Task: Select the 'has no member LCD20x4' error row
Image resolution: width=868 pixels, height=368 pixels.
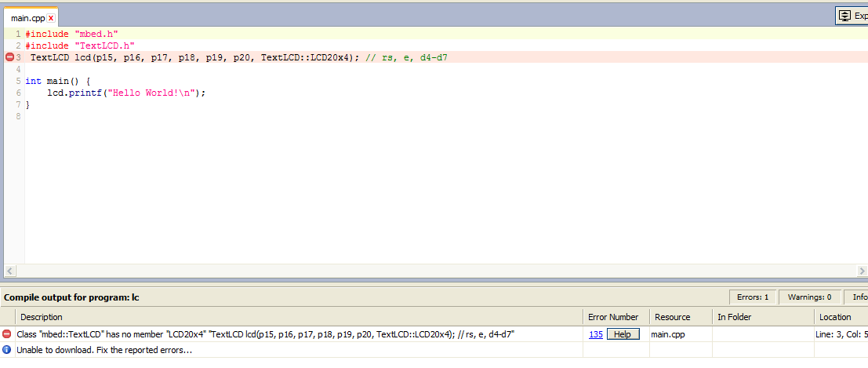Action: click(x=267, y=334)
